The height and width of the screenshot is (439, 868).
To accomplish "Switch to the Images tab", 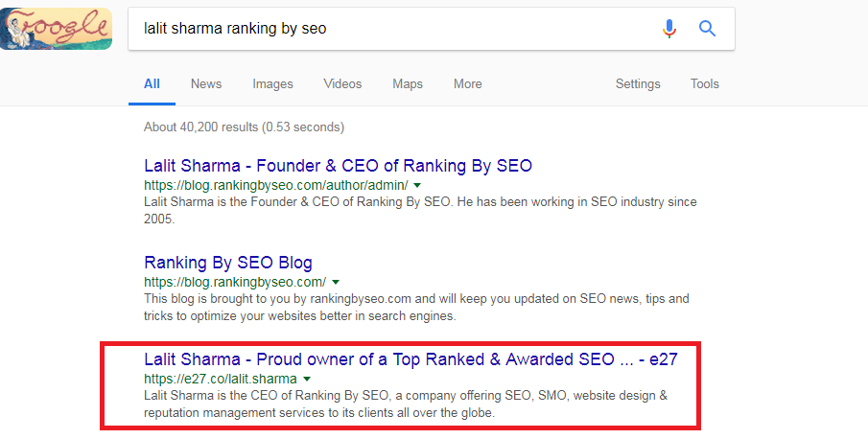I will click(273, 84).
